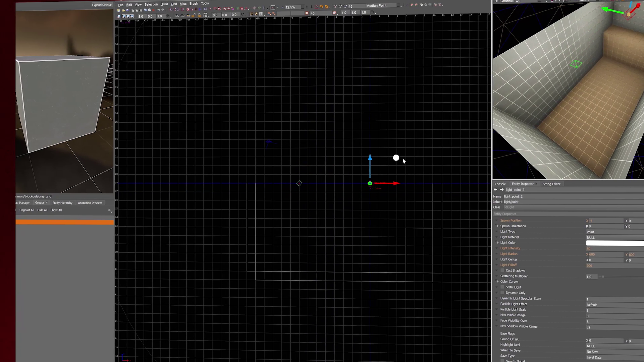Image resolution: width=644 pixels, height=362 pixels.
Task: Toggle the Cast Shadows checkbox
Action: click(502, 270)
